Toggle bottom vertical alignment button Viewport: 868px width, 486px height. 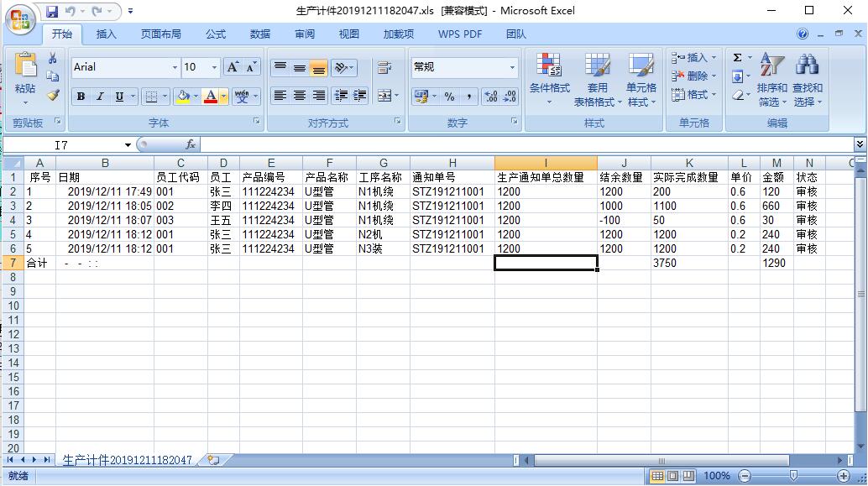coord(319,68)
